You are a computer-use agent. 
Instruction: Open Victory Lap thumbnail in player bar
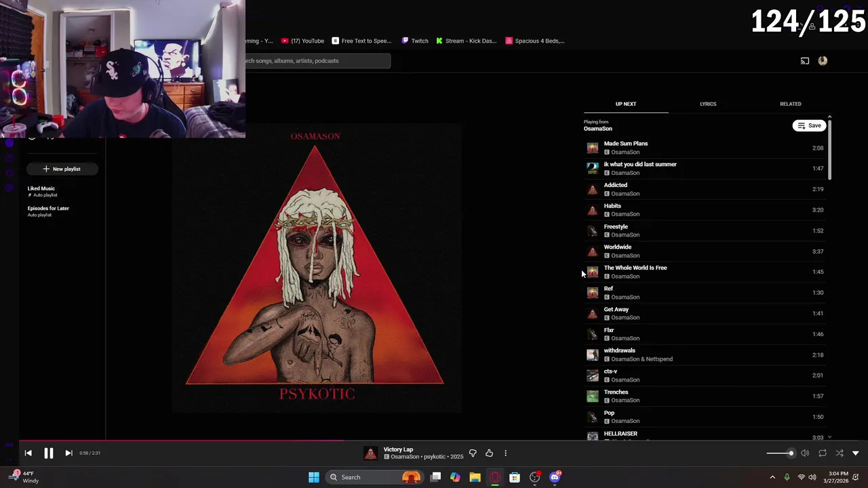pyautogui.click(x=370, y=453)
